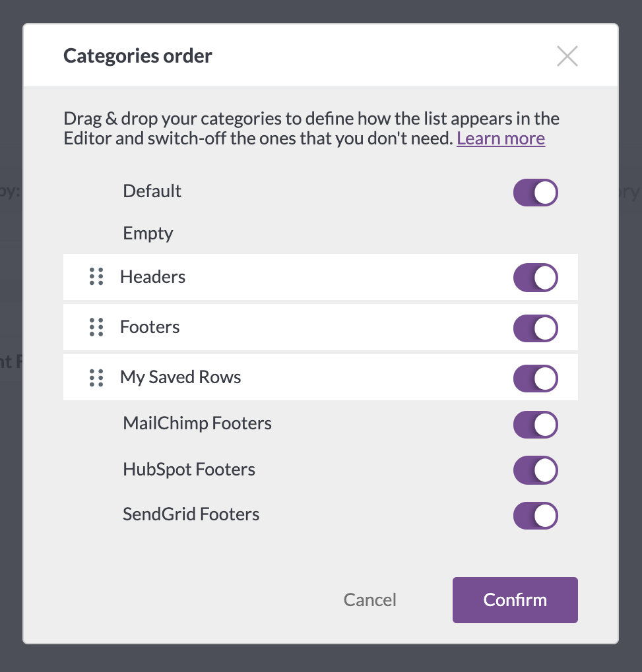Close the Categories order dialog
This screenshot has width=642, height=672.
tap(567, 56)
